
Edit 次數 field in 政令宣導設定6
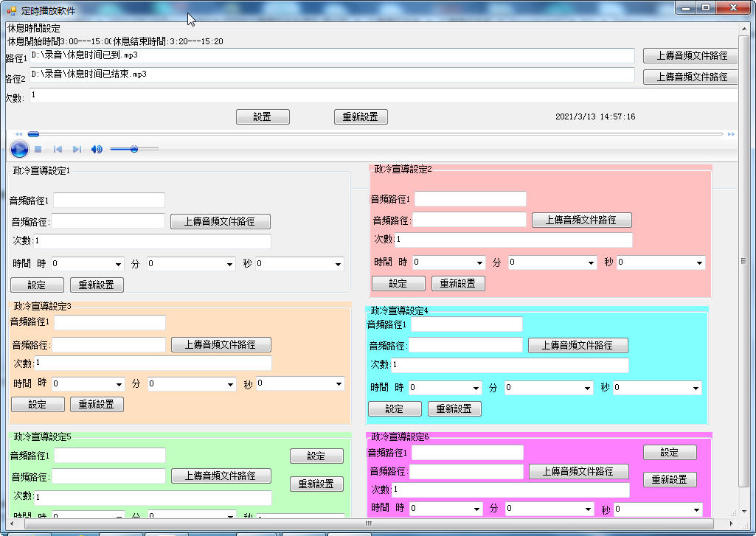pyautogui.click(x=511, y=490)
